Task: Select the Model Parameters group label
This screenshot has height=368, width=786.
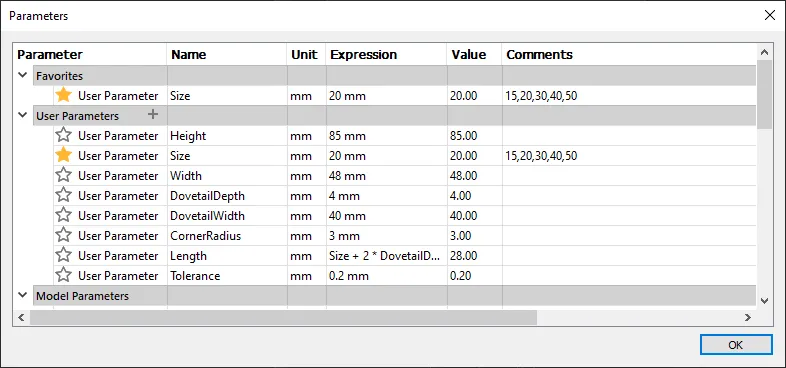Action: tap(82, 296)
